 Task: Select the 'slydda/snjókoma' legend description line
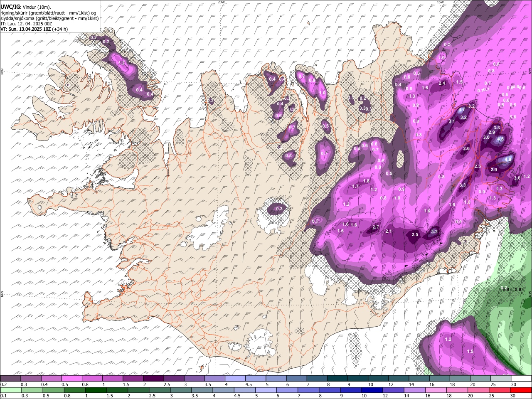pos(49,18)
